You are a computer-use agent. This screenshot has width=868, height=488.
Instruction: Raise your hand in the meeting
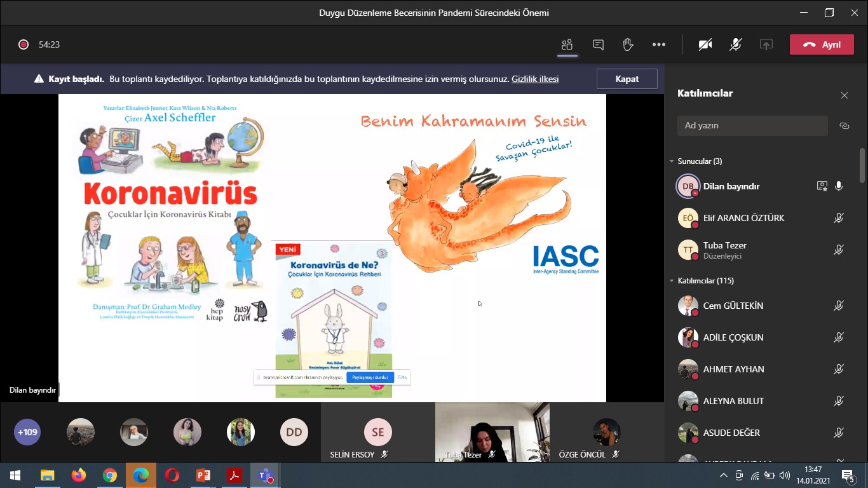[x=628, y=44]
